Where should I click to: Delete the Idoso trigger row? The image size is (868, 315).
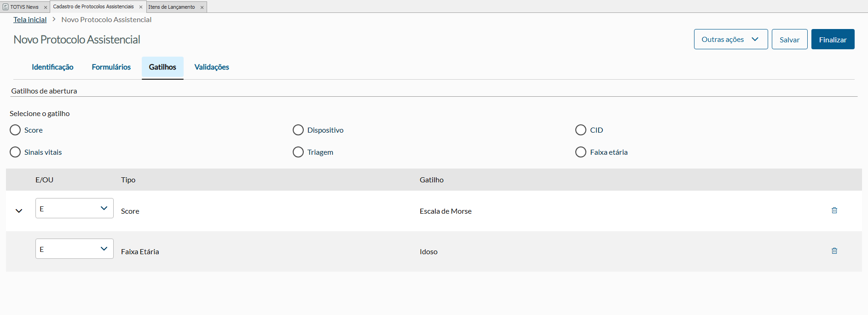(834, 251)
